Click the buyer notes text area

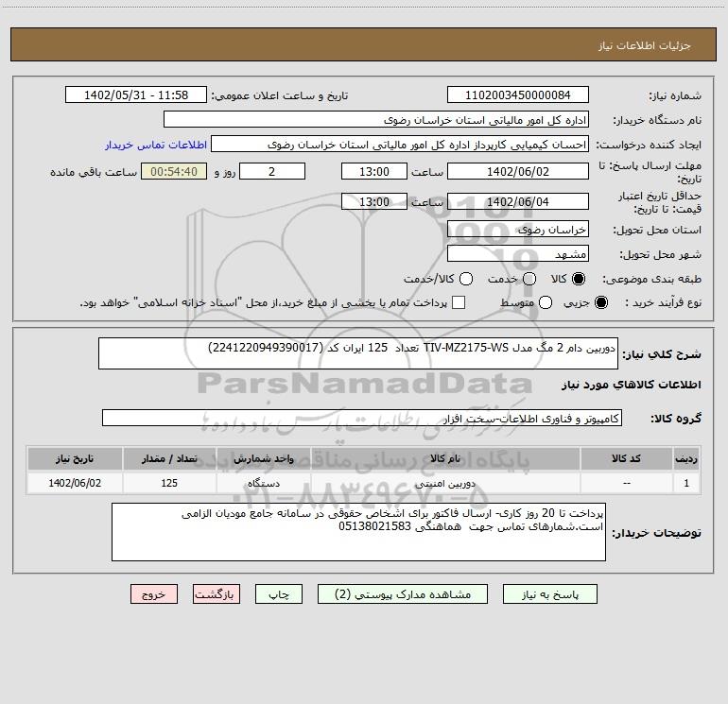[359, 532]
